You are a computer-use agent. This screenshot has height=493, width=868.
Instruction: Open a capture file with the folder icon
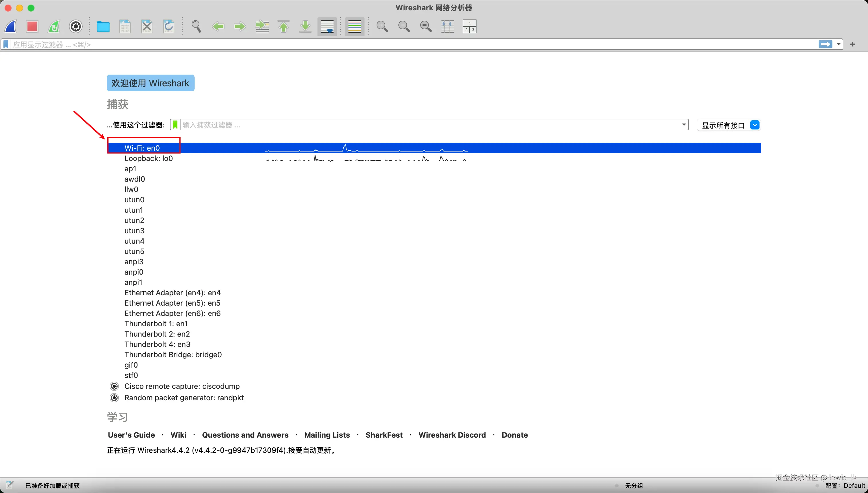point(103,26)
